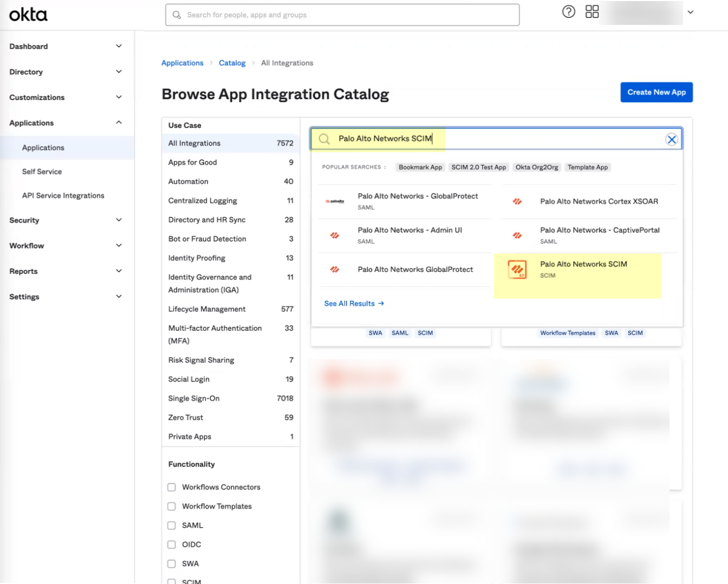728x584 pixels.
Task: Follow the See All Results link
Action: [349, 303]
